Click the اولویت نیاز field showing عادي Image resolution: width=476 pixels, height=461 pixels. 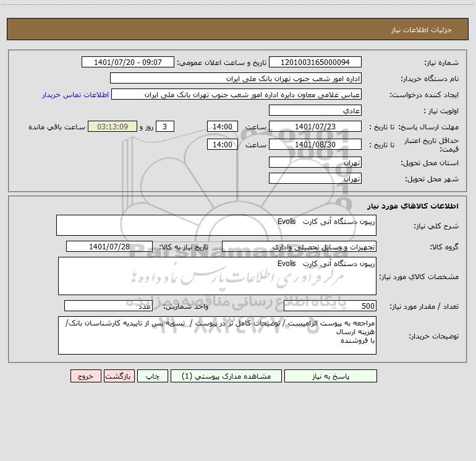(315, 110)
